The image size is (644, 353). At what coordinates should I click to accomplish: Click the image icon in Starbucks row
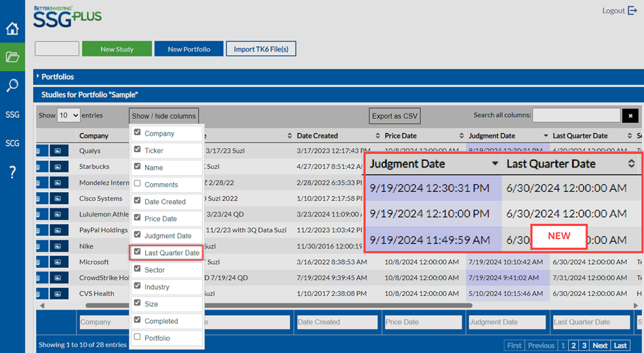(x=59, y=166)
